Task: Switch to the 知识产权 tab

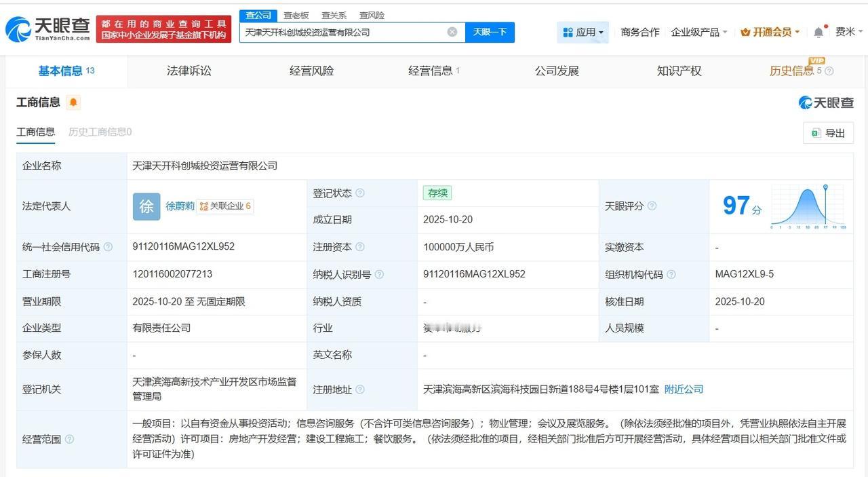Action: 679,71
